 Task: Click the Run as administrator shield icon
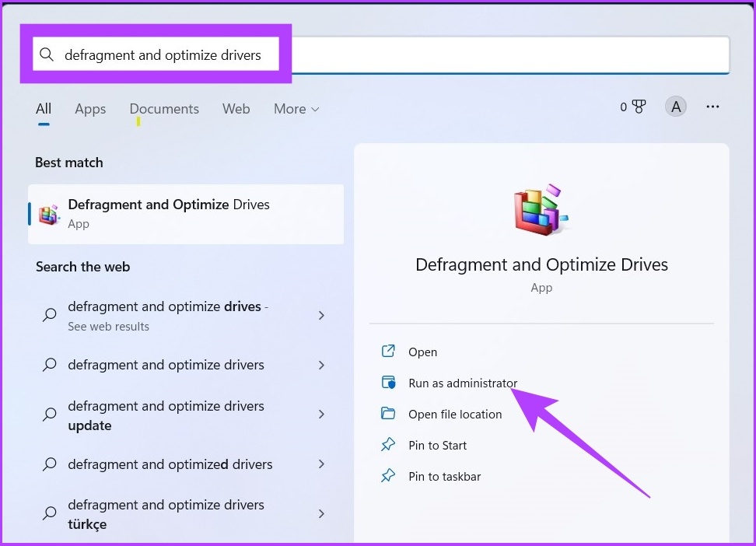[388, 383]
